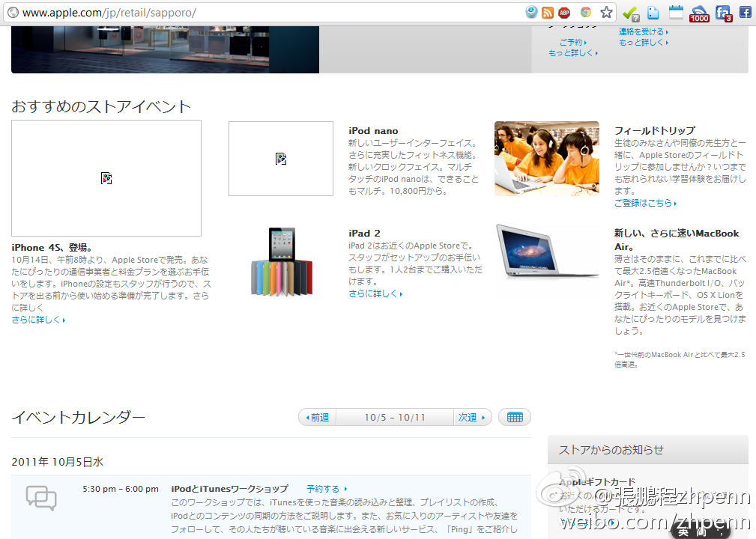Click the green checkmark extension icon
The width and height of the screenshot is (756, 539).
click(x=631, y=13)
